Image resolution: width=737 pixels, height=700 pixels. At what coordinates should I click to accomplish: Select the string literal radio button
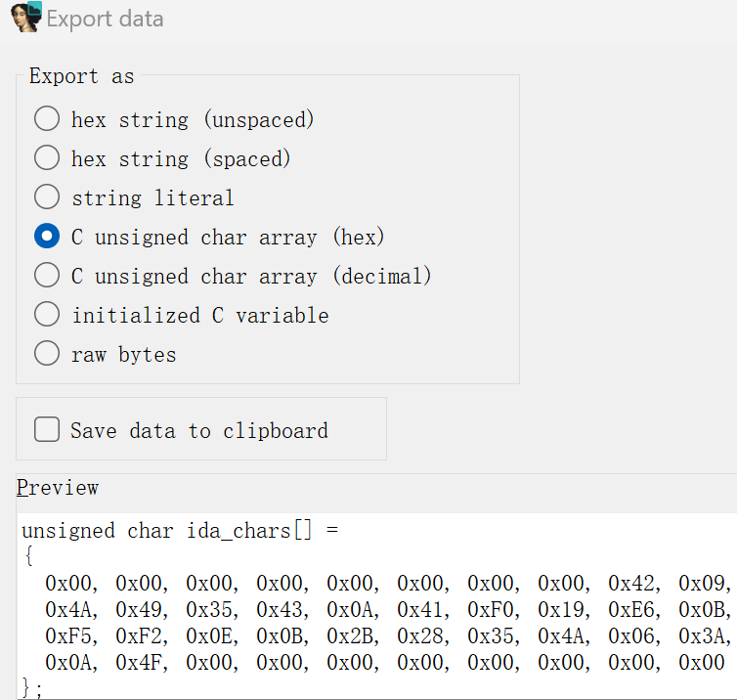[x=47, y=197]
